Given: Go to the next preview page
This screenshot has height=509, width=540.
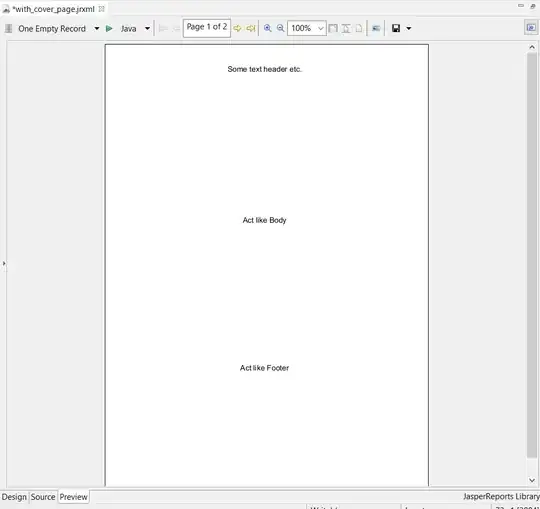Looking at the screenshot, I should point(237,29).
